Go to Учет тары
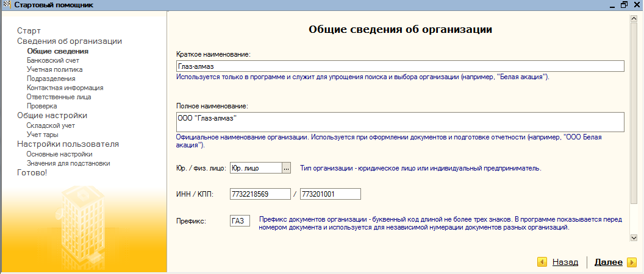This screenshot has width=644, height=274. 42,135
